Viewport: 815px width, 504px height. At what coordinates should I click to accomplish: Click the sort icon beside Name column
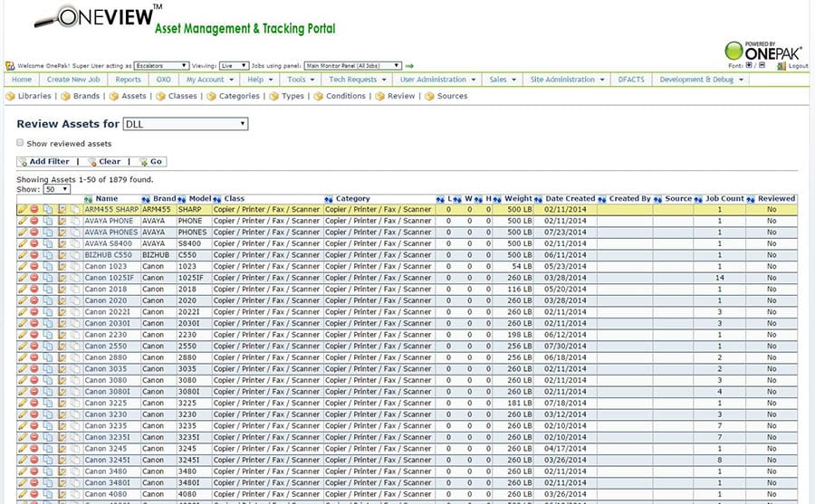pyautogui.click(x=89, y=199)
